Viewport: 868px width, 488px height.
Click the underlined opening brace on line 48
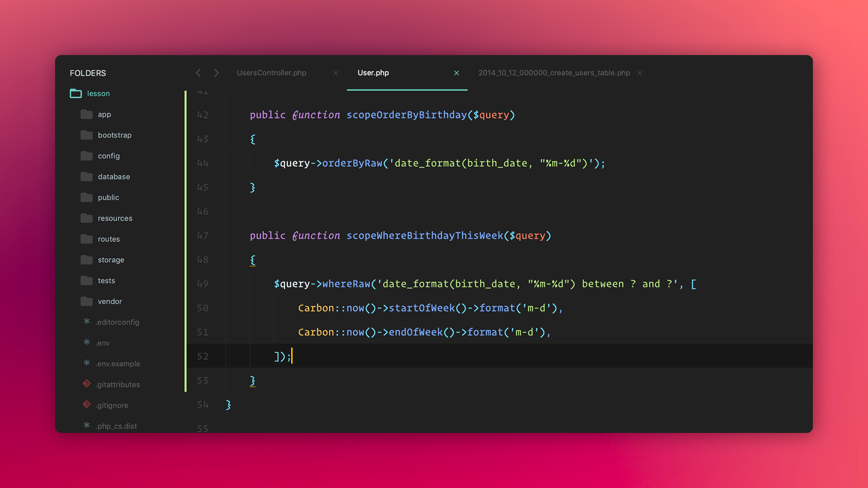pyautogui.click(x=253, y=260)
